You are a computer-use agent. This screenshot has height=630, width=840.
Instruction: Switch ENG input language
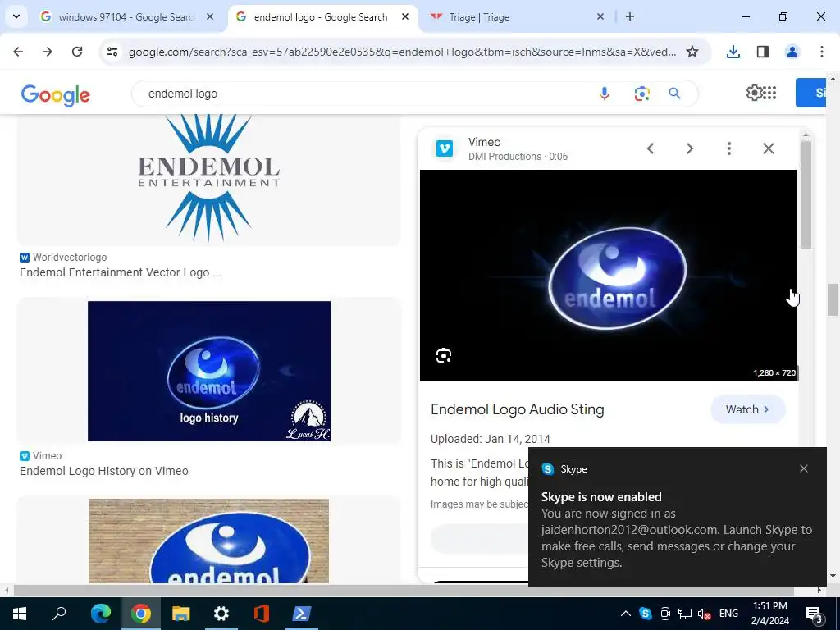(728, 614)
